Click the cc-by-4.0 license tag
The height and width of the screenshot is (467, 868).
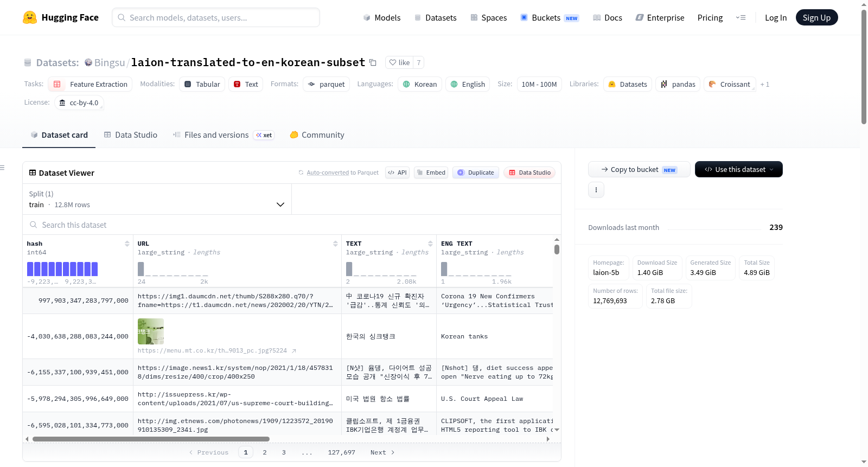pyautogui.click(x=79, y=103)
